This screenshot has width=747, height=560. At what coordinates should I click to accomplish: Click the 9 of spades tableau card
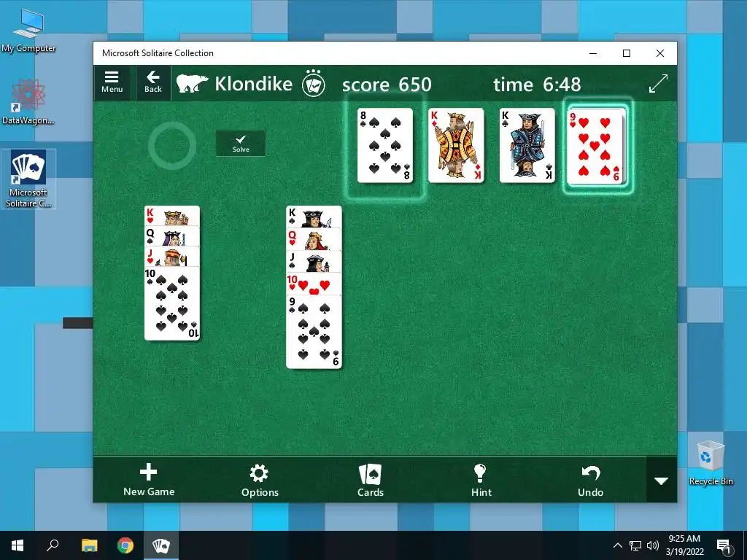tap(314, 332)
